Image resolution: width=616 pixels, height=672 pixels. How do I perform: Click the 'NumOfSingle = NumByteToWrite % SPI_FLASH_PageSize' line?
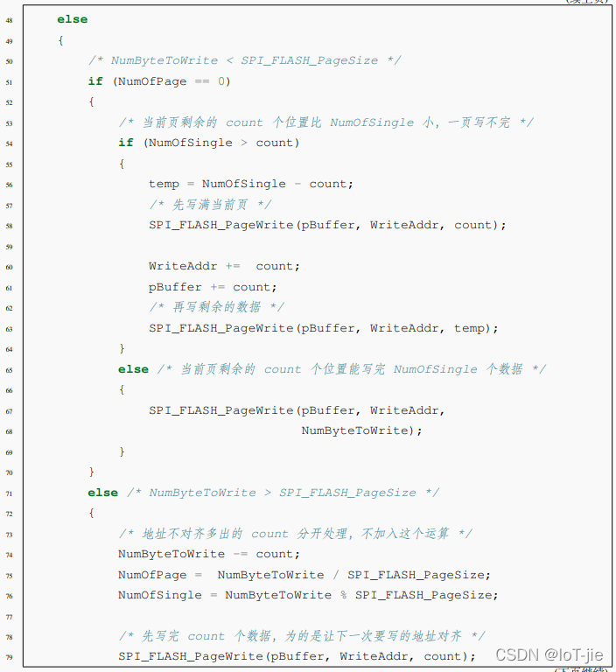coord(308,595)
